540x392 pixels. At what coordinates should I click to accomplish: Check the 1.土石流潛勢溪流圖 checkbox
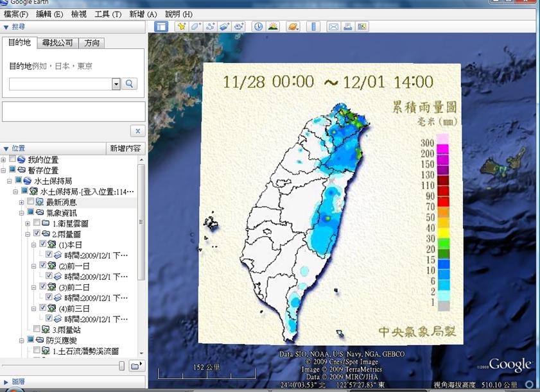tap(37, 350)
